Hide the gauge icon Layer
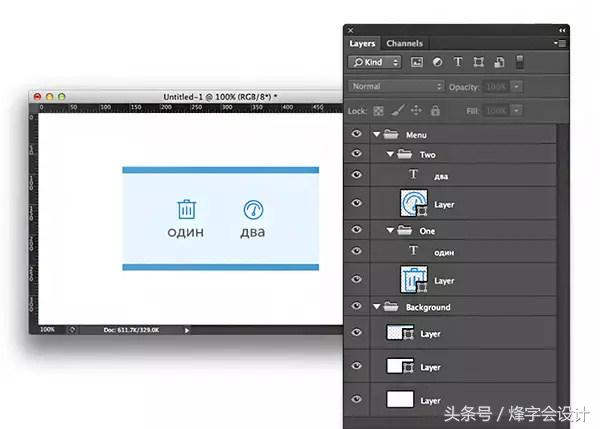Viewport: 600px width, 429px height. 357,203
